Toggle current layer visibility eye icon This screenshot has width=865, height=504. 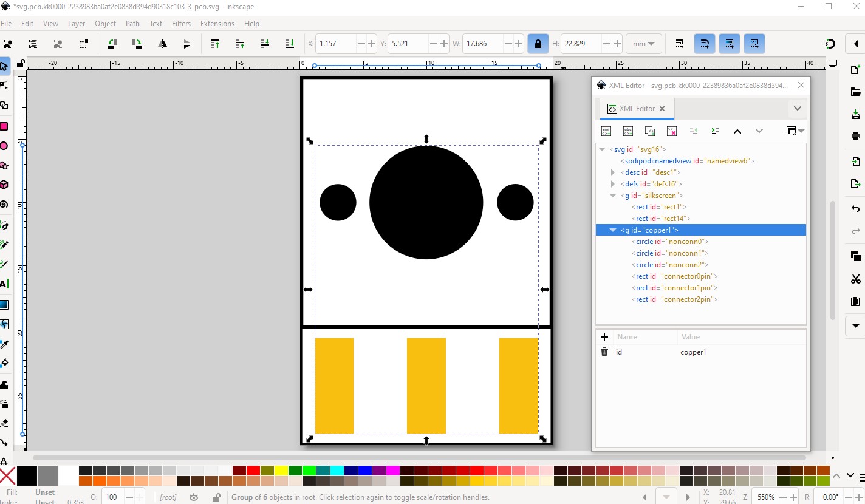coord(194,497)
